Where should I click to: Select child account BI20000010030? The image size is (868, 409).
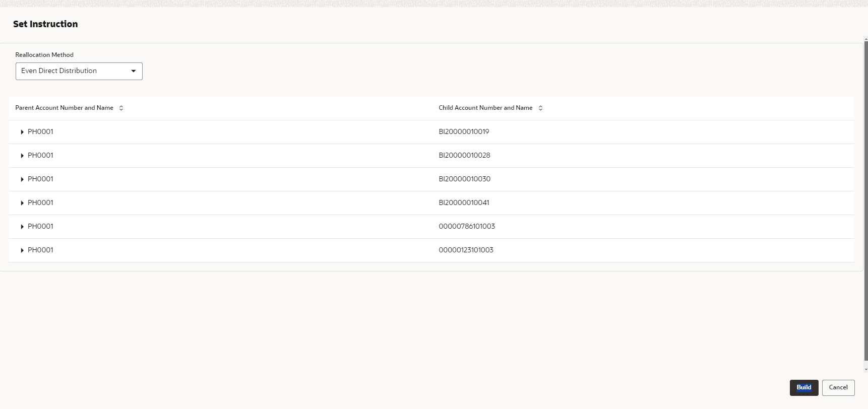tap(464, 179)
